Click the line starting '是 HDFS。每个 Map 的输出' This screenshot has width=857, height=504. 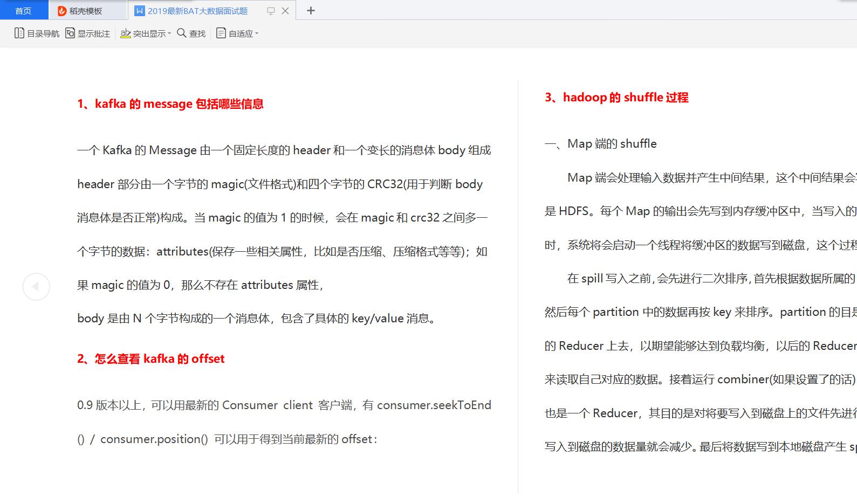(x=701, y=211)
